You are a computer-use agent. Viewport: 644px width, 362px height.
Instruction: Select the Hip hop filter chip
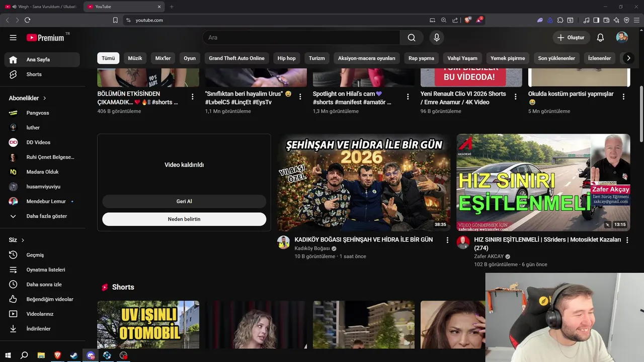click(287, 58)
